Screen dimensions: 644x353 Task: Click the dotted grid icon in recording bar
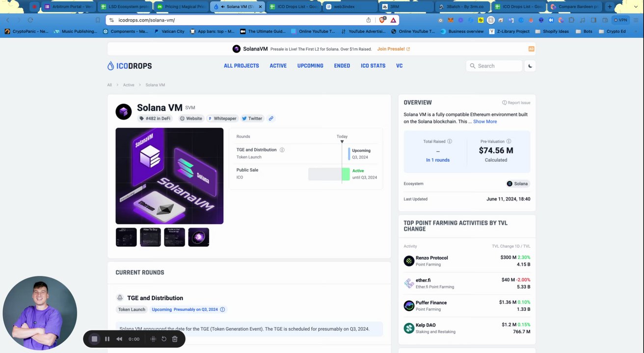(x=153, y=339)
